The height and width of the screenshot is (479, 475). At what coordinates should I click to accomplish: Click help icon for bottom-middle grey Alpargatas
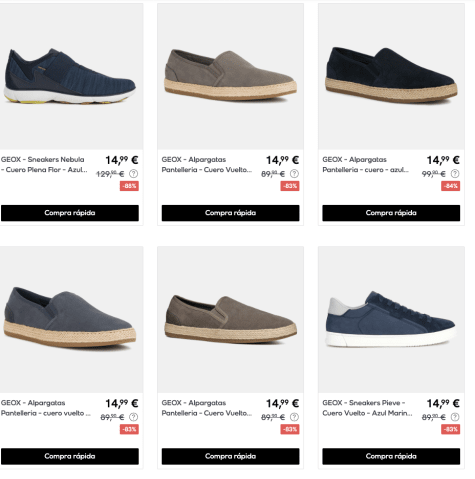coord(294,417)
